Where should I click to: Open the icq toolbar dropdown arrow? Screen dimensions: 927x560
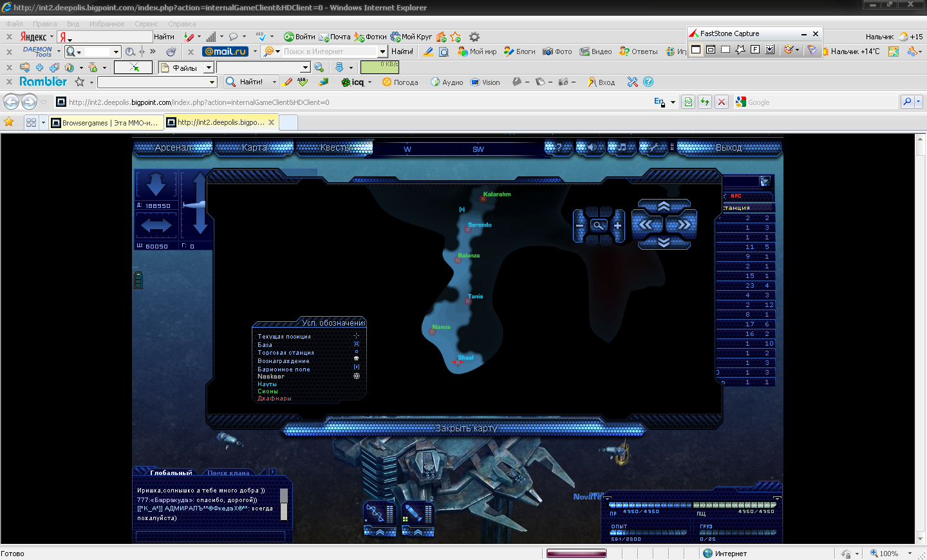[x=370, y=82]
